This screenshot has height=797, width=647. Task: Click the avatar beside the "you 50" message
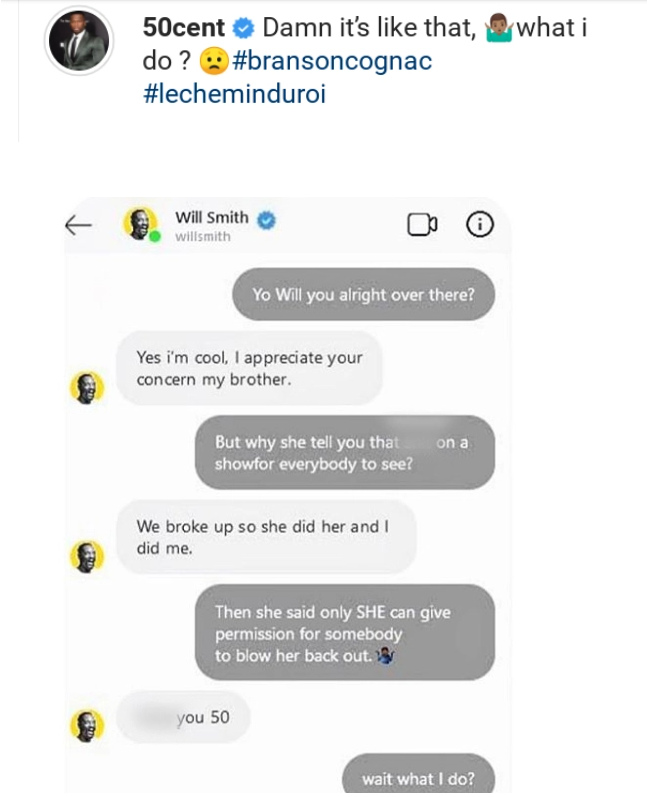tap(87, 725)
